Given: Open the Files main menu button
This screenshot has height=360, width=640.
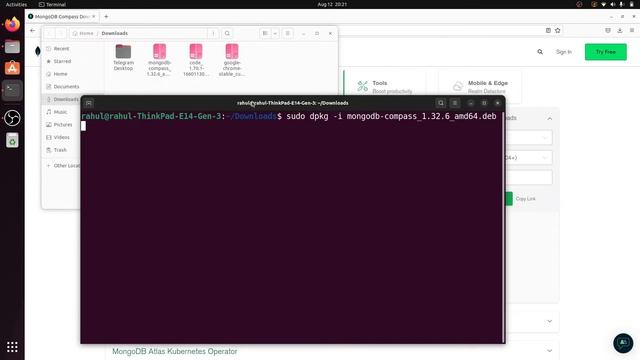Looking at the screenshot, I should [x=288, y=33].
